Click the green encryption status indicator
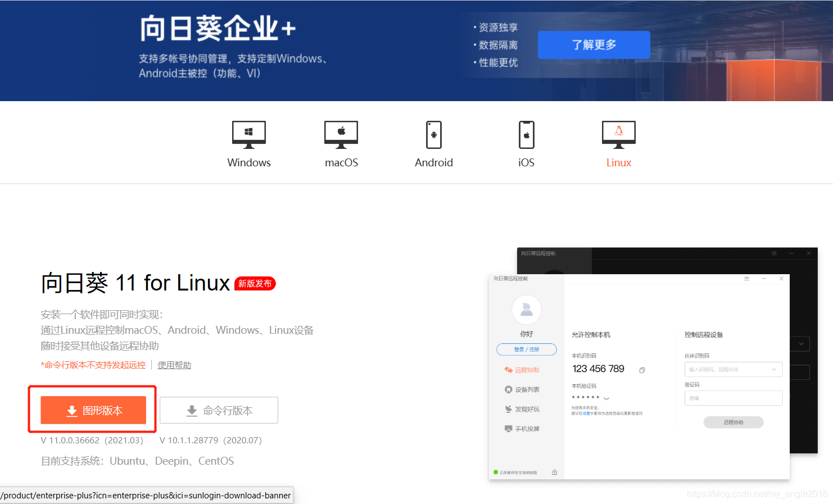833x504 pixels. [496, 473]
